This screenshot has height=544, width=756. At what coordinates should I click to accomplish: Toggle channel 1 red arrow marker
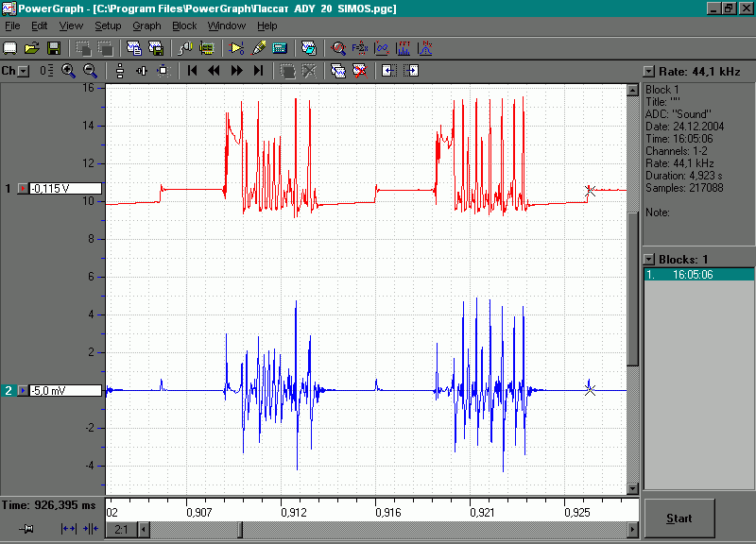click(x=23, y=188)
